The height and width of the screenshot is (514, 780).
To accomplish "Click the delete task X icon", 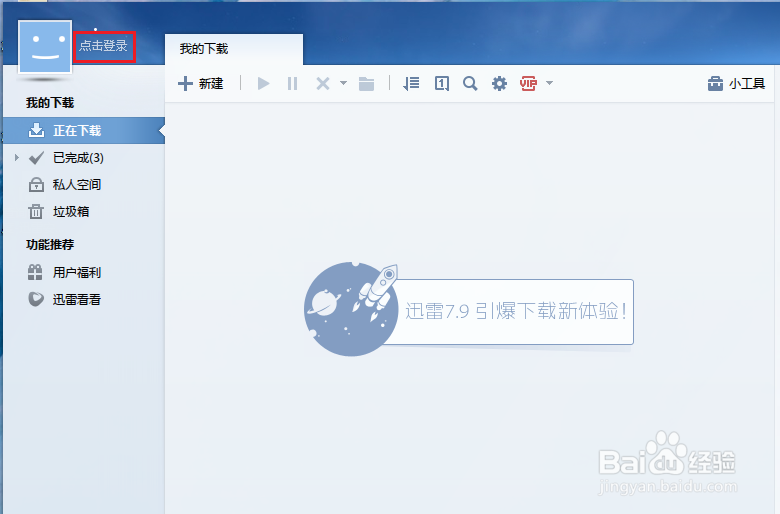I will (x=323, y=84).
